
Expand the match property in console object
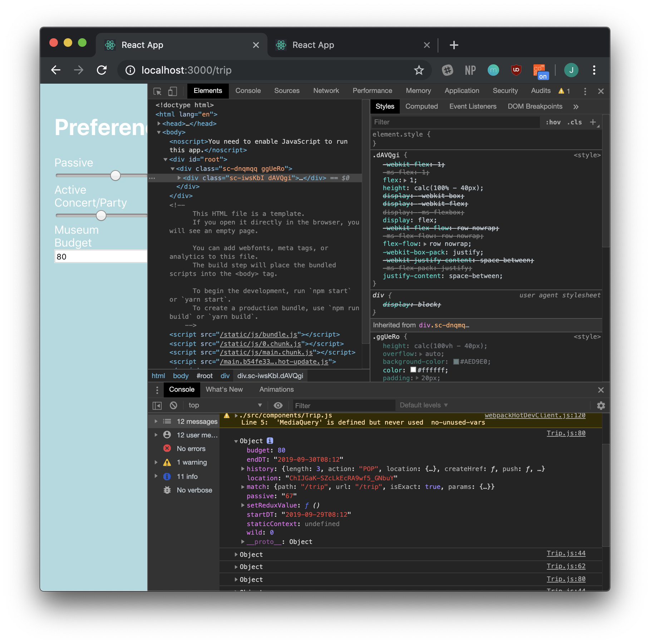pos(243,487)
